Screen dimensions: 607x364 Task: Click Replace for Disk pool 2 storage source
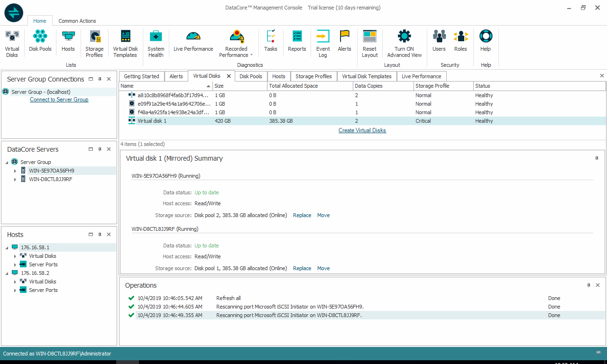(x=302, y=215)
